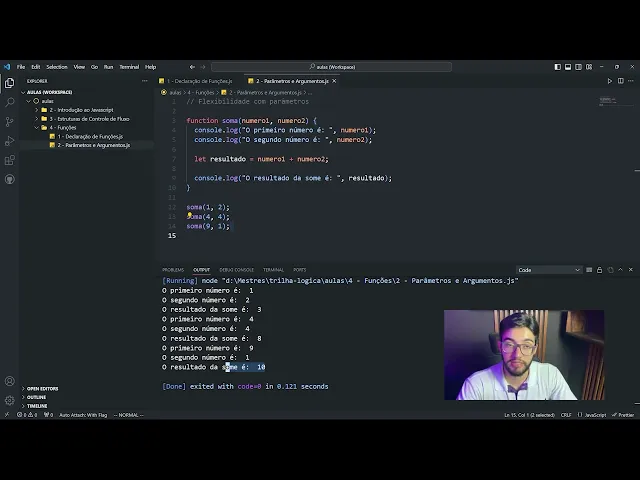
Task: Open the File menu
Action: pyautogui.click(x=21, y=67)
